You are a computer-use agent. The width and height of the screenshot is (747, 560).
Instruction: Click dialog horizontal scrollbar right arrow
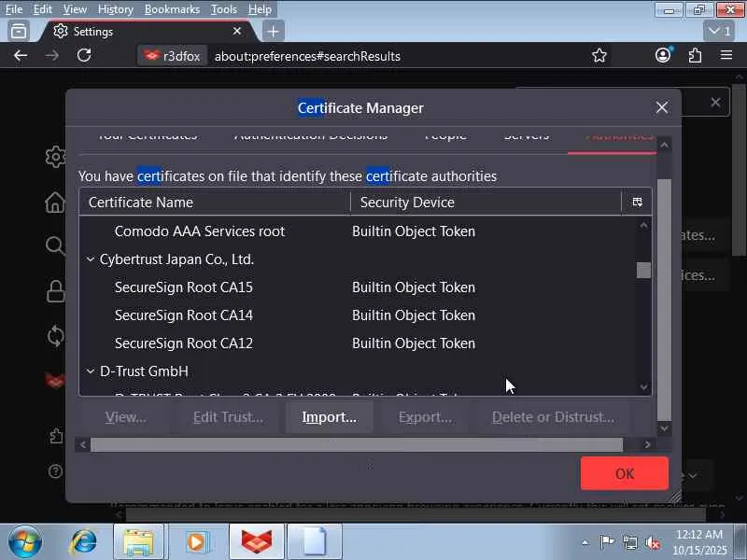coord(647,445)
